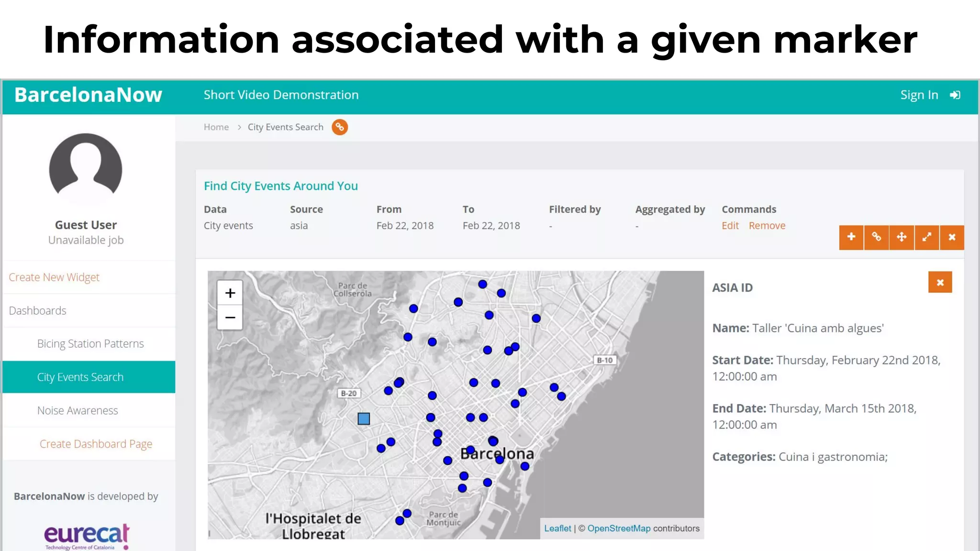Open the Leaflet attribution link

557,529
